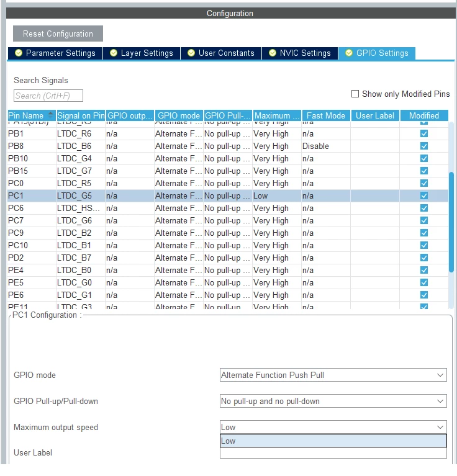
Task: Toggle Modified checkbox in PC9 row
Action: (424, 233)
